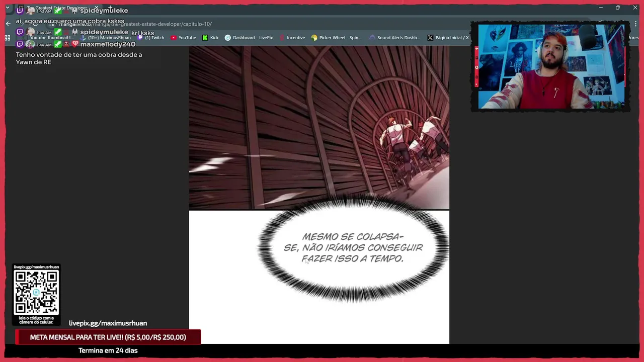Screen dimensions: 644x362
Task: Minimize the browser window
Action: tap(600, 8)
